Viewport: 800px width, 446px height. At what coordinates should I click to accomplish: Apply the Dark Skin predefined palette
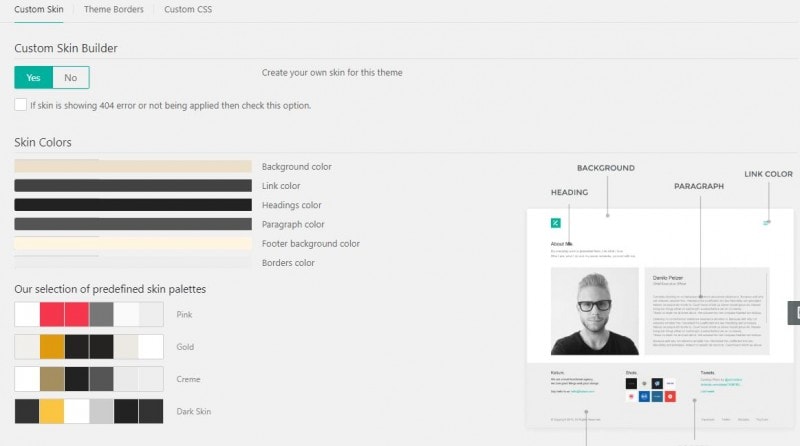[x=89, y=411]
